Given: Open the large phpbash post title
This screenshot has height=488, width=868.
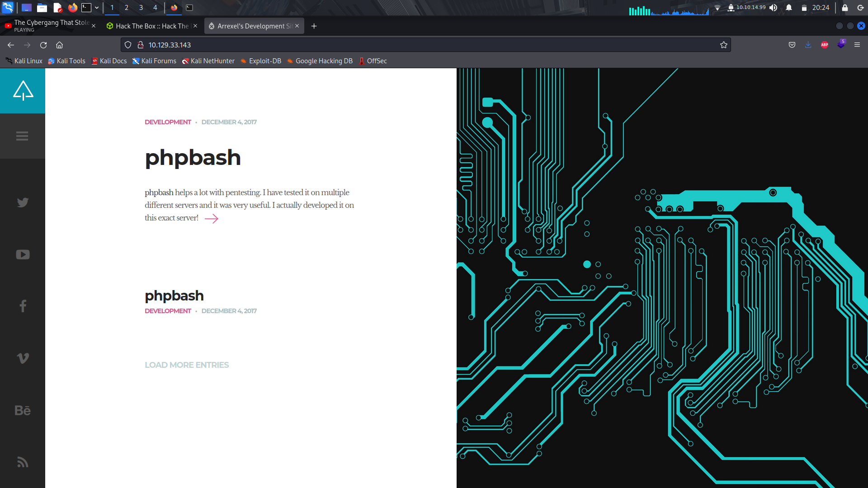Looking at the screenshot, I should point(193,158).
